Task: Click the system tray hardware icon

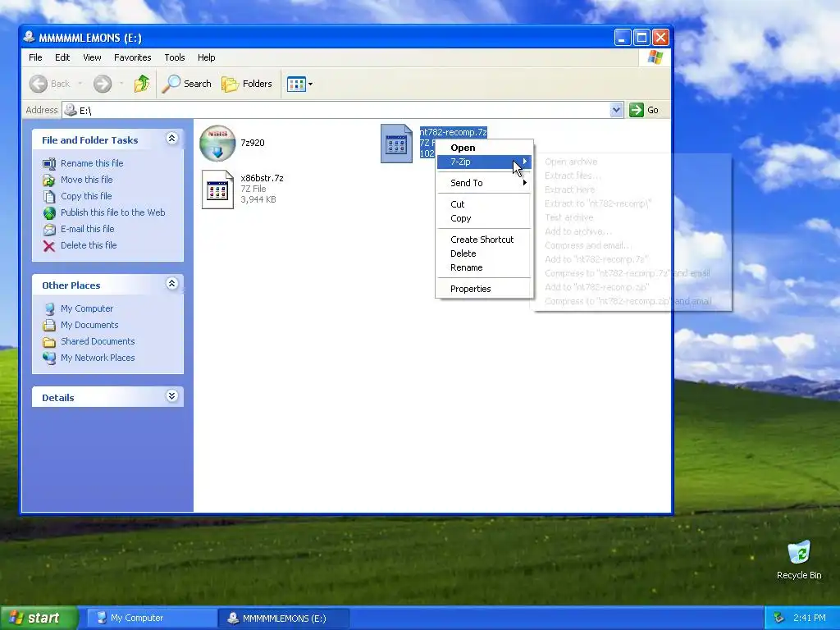Action: point(778,619)
